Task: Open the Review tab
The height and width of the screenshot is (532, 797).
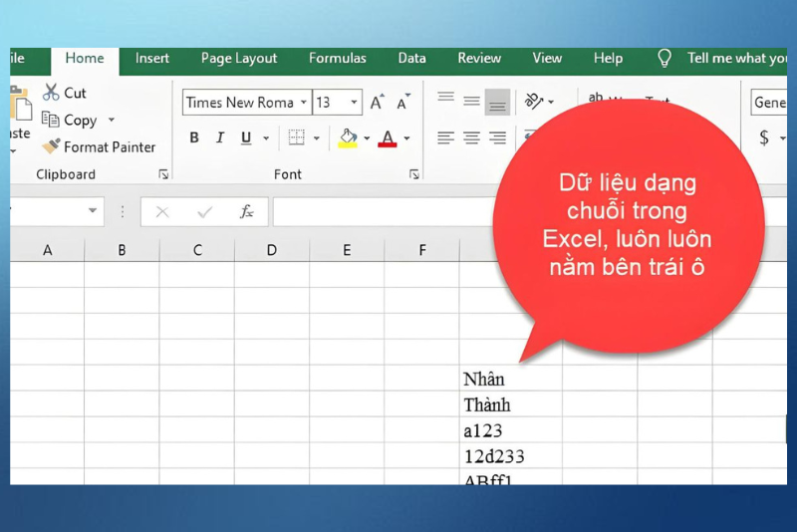Action: click(x=479, y=59)
